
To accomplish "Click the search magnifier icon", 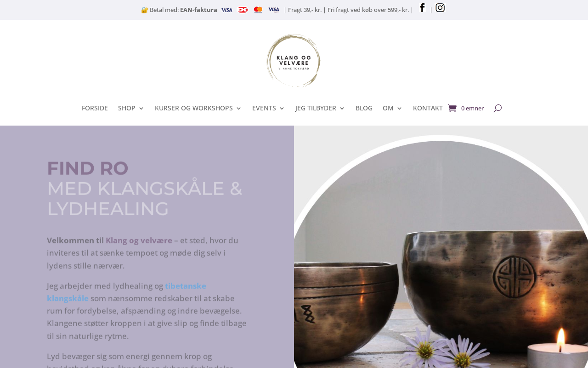I will [498, 109].
